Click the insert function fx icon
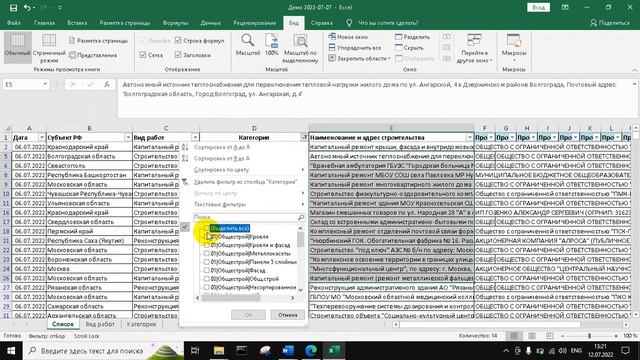The width and height of the screenshot is (640, 360). 107,84
